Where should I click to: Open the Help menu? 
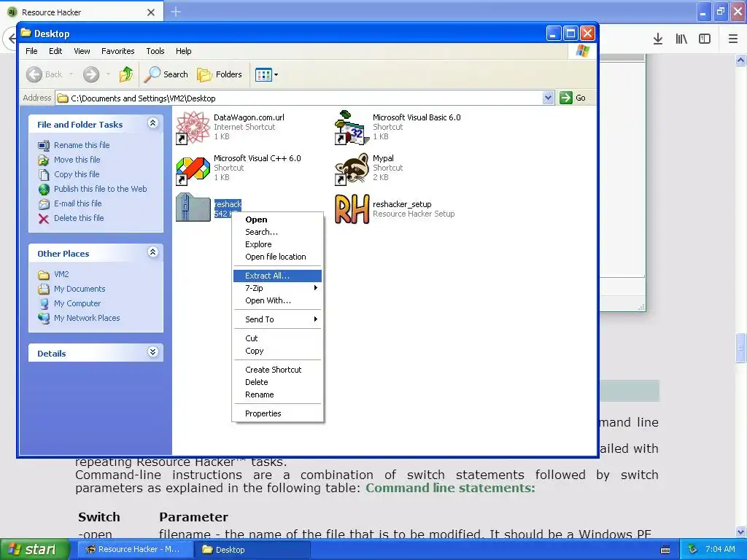tap(183, 51)
